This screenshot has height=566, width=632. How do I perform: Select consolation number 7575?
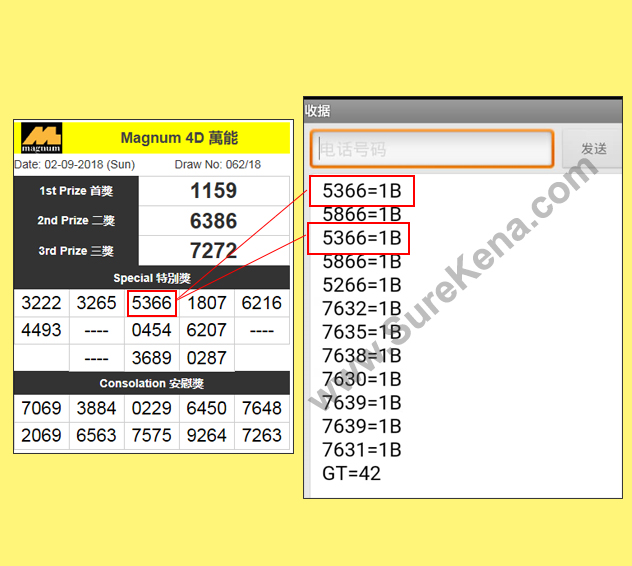(x=152, y=435)
